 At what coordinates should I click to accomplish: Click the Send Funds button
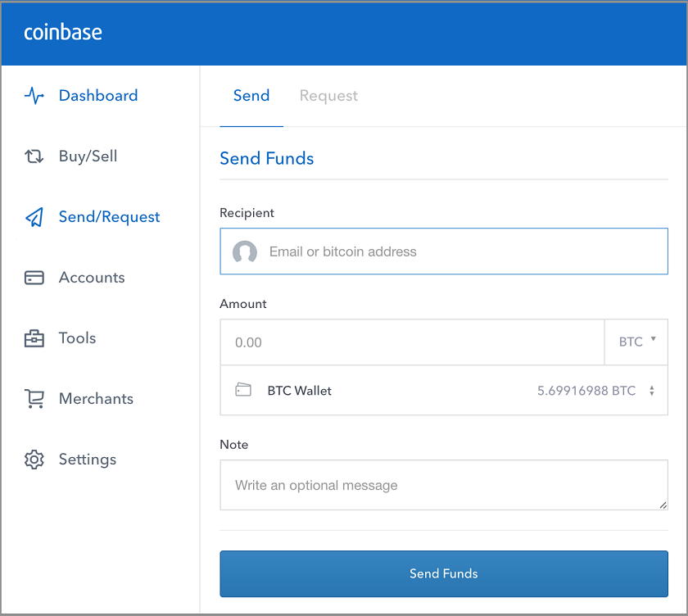(444, 574)
